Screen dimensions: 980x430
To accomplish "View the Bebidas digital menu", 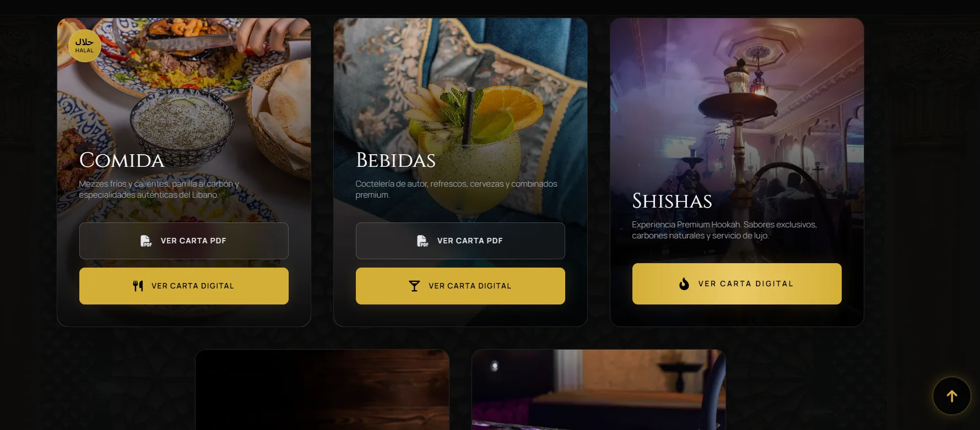I will [461, 286].
